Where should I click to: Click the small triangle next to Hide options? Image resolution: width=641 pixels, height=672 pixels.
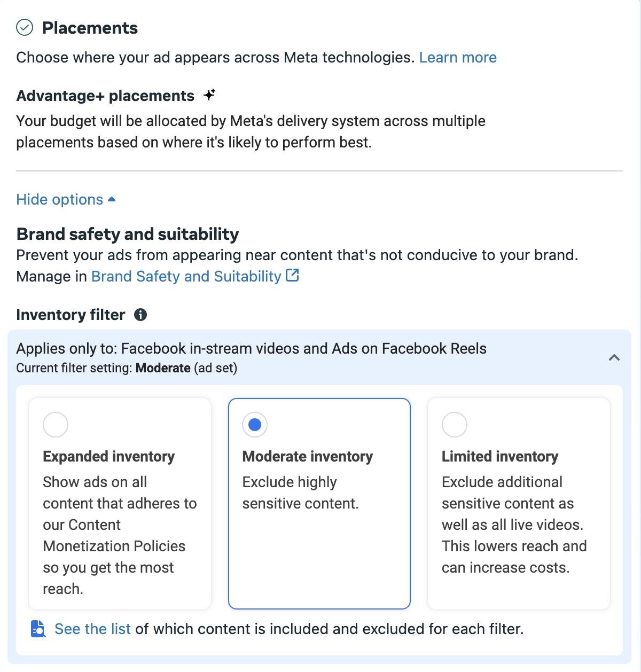(112, 199)
